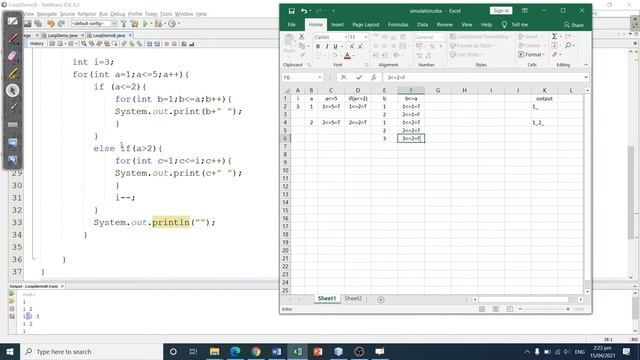The width and height of the screenshot is (640, 360).
Task: Increase font size with the larger A icon
Action: (352, 47)
